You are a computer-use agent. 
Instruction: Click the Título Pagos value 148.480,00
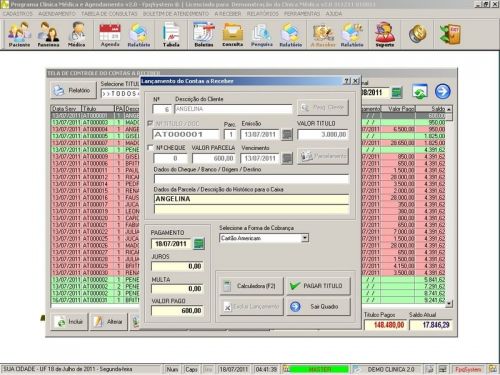click(385, 325)
